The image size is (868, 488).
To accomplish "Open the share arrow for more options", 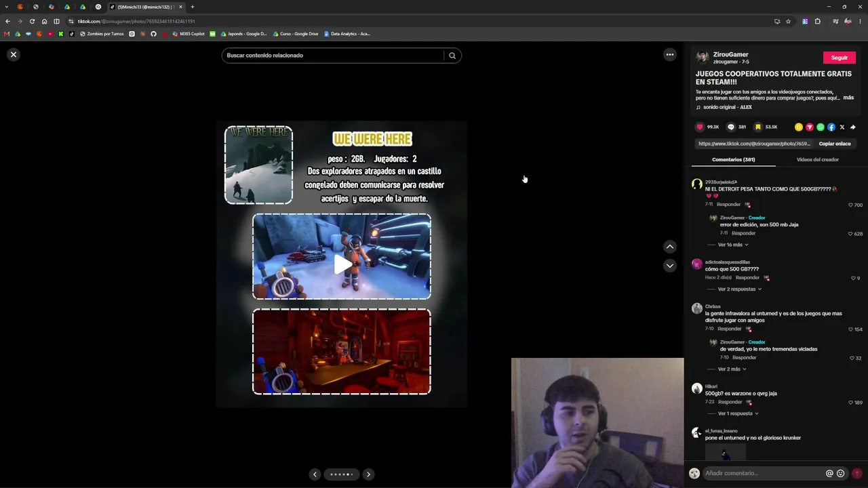I will point(853,127).
